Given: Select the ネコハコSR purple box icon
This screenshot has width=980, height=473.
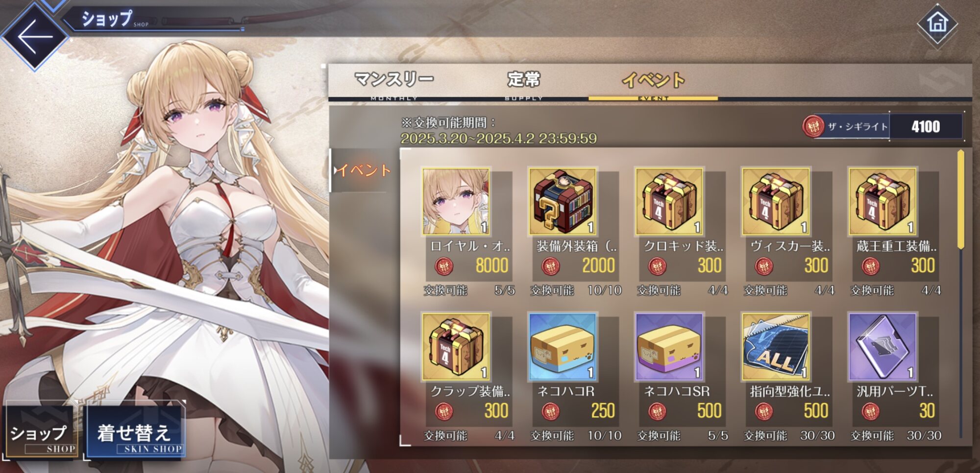Looking at the screenshot, I should (669, 347).
